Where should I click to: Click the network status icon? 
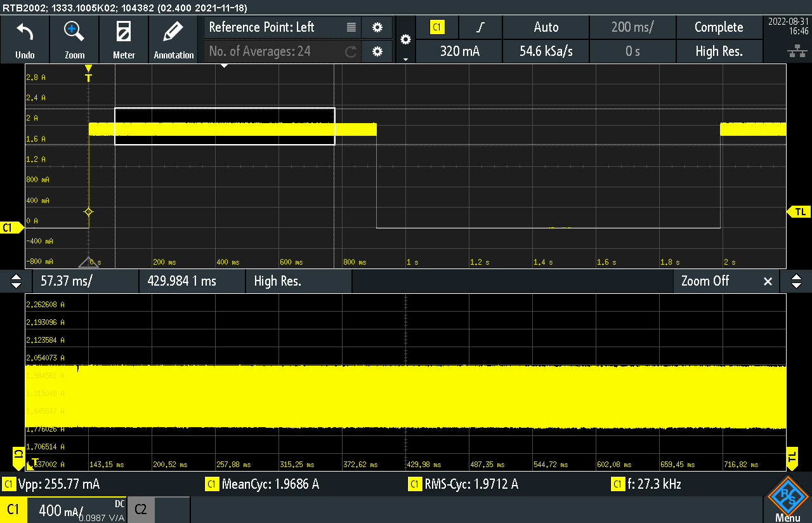pos(793,51)
